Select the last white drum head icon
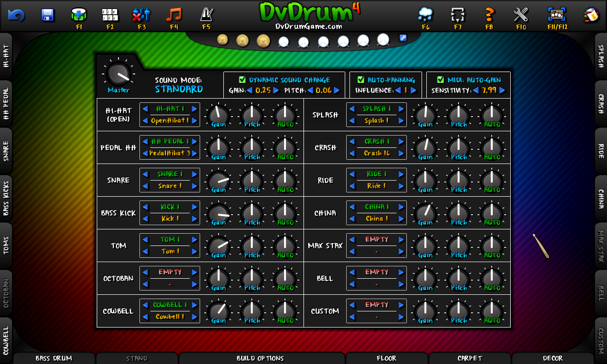 (383, 40)
